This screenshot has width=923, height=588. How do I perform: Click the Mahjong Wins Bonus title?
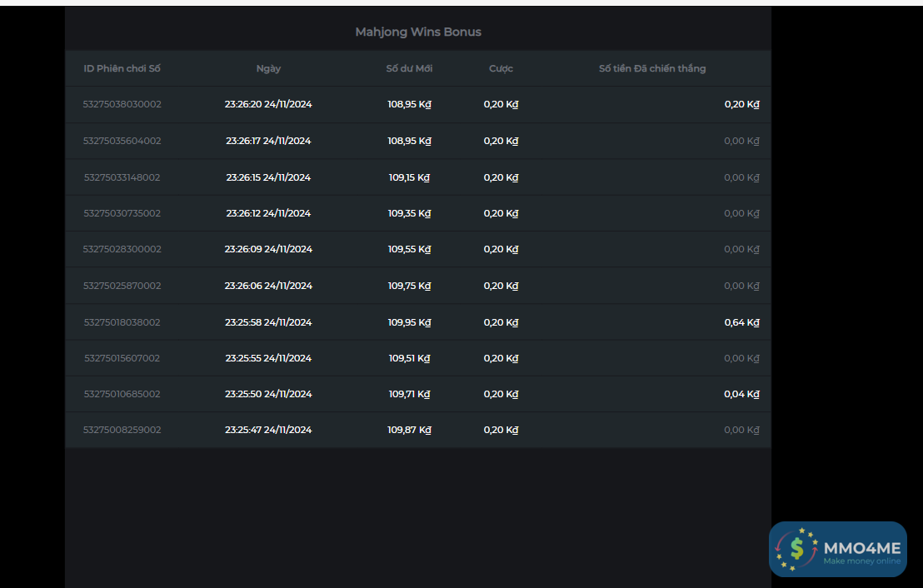point(418,32)
